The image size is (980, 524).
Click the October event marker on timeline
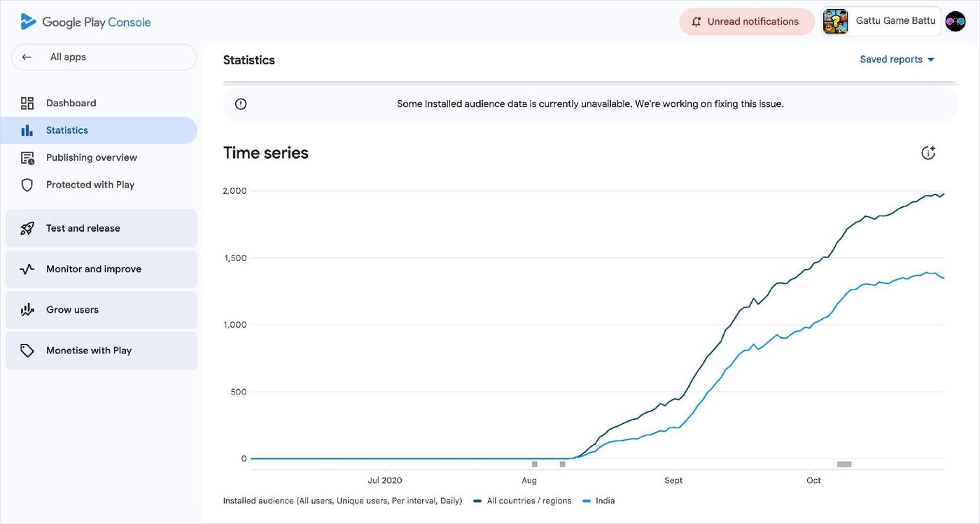[844, 464]
